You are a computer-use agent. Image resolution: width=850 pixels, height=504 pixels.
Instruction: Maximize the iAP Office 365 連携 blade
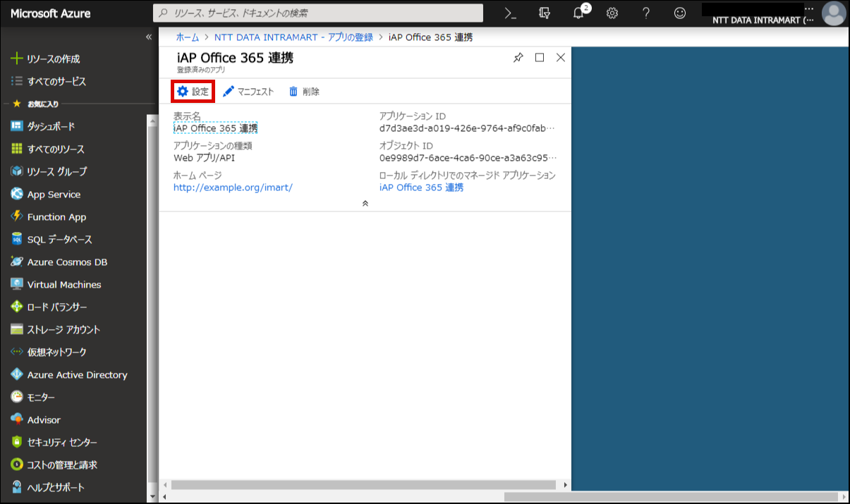coord(540,58)
